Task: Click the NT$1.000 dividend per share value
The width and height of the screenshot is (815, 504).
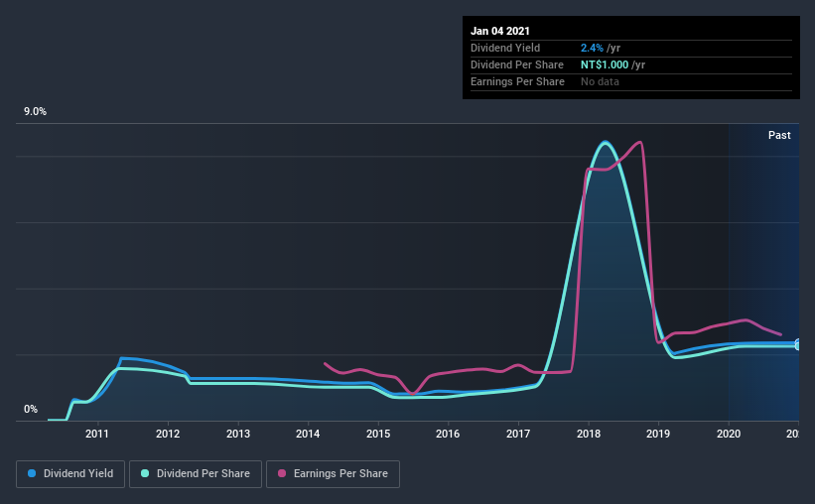Action: (x=605, y=64)
